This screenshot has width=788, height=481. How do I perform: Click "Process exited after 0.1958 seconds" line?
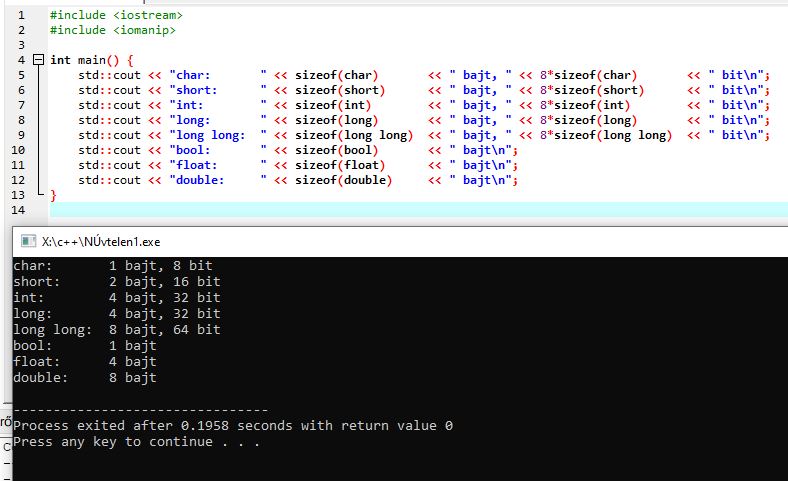click(233, 426)
